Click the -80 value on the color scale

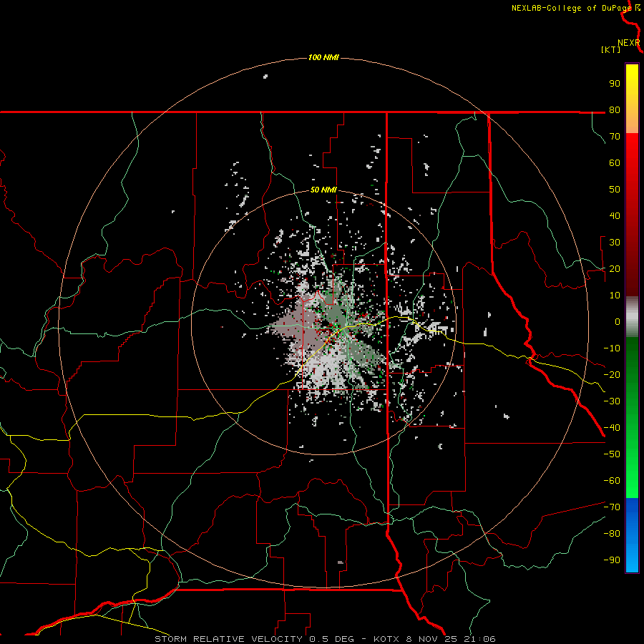pyautogui.click(x=612, y=534)
